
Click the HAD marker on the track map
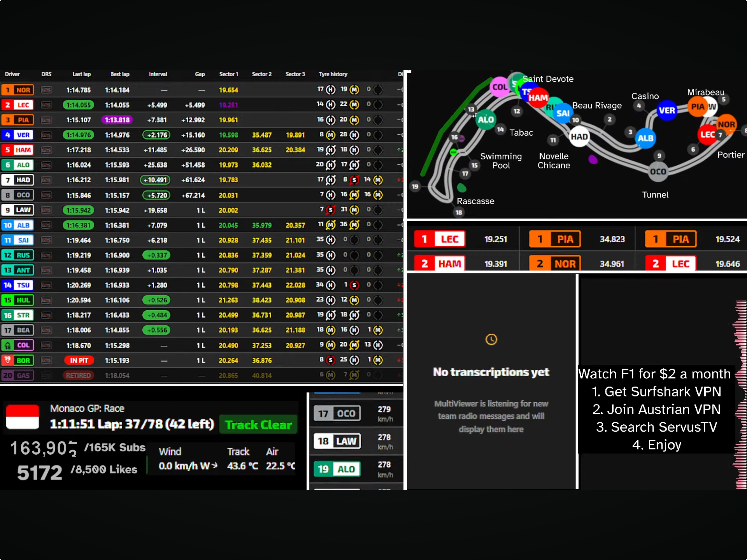(x=579, y=136)
